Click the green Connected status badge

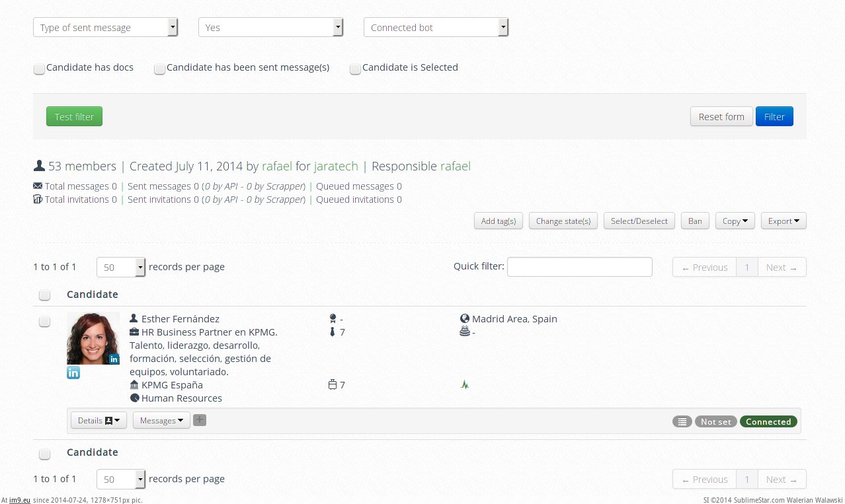[768, 421]
